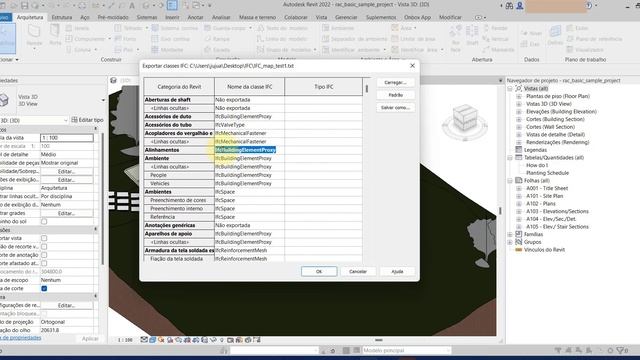Toggle the sun path checkbox in properties
The image size is (640, 360).
pyautogui.click(x=44, y=222)
